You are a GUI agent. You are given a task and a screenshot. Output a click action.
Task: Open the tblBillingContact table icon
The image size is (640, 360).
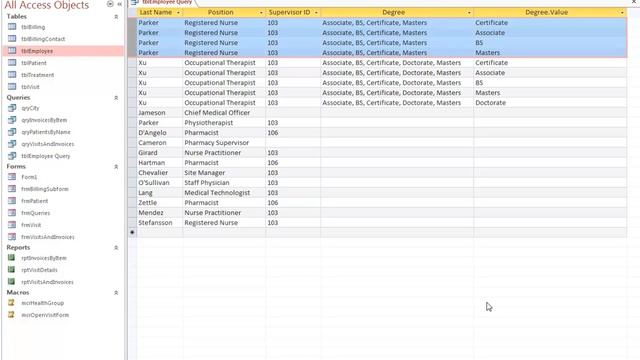12,39
